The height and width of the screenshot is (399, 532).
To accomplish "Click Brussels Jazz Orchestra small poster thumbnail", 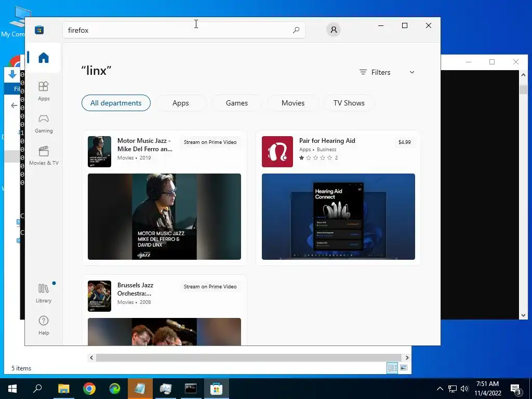I will coord(99,296).
